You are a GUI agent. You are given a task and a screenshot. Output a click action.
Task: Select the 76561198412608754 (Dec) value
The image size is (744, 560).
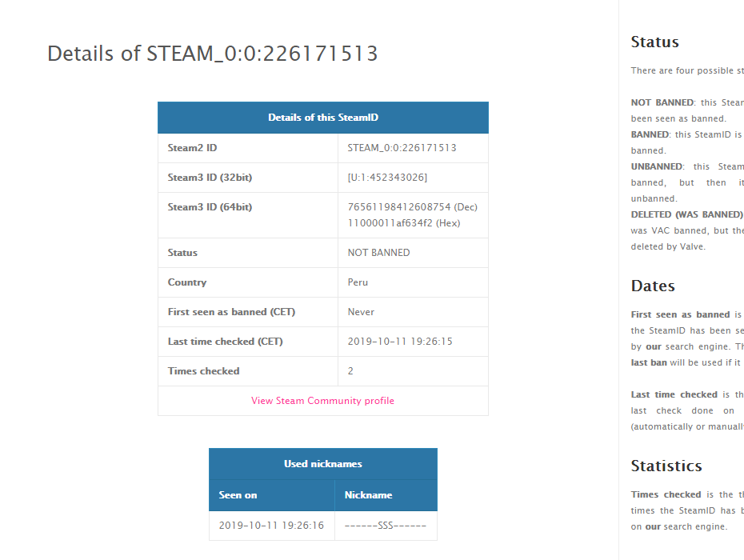tap(412, 207)
